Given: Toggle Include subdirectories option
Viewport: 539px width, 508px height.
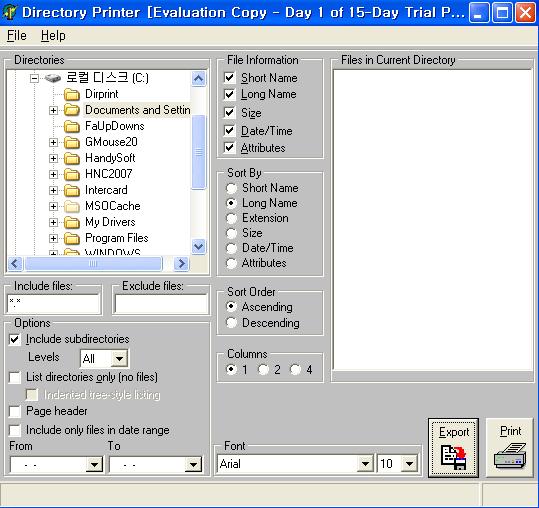Looking at the screenshot, I should click(15, 339).
